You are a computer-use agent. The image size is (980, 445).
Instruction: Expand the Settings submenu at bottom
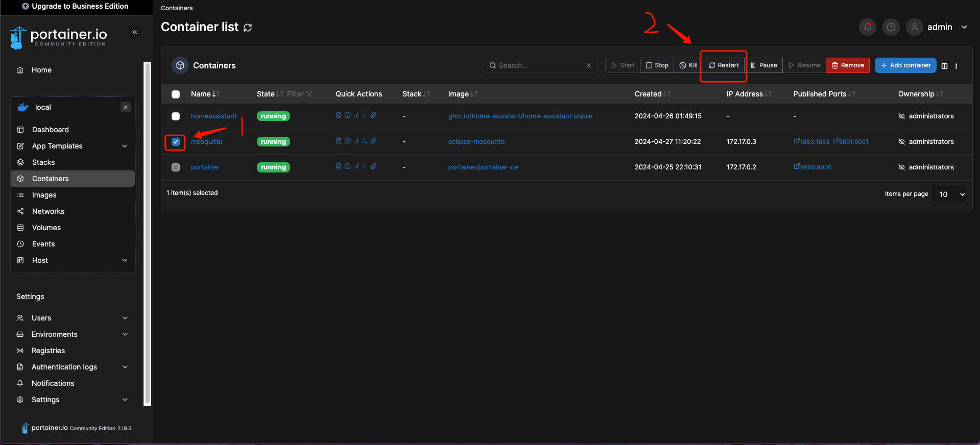pos(125,400)
